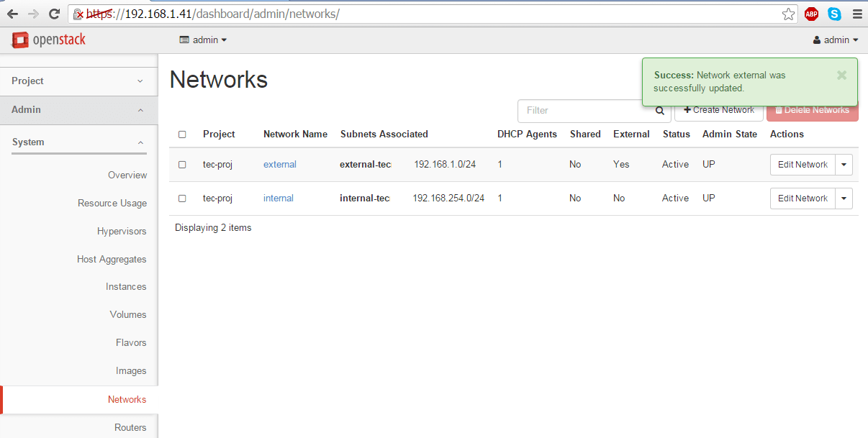Open the Skype extension icon
Viewport: 868px width, 438px height.
[834, 14]
